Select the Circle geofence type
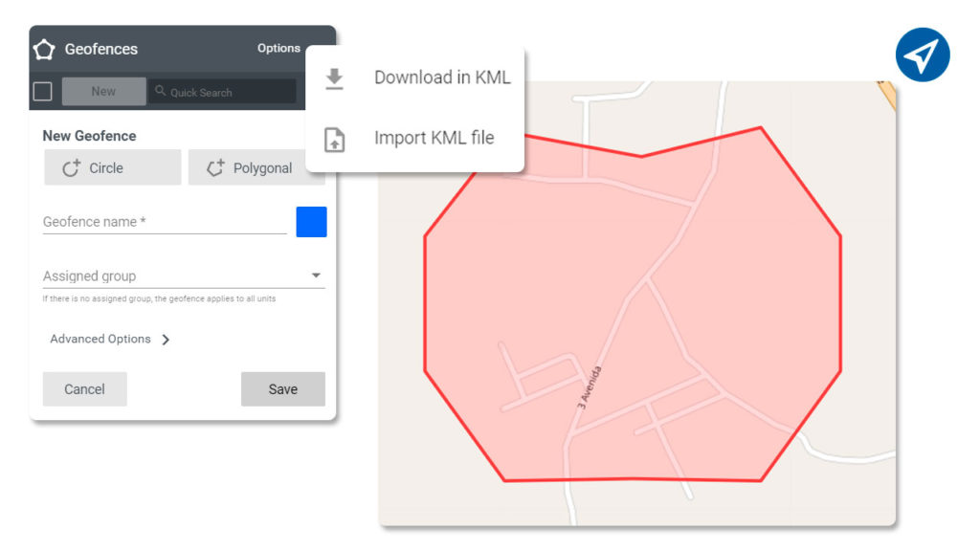Viewport: 980px width, 551px height. point(113,167)
